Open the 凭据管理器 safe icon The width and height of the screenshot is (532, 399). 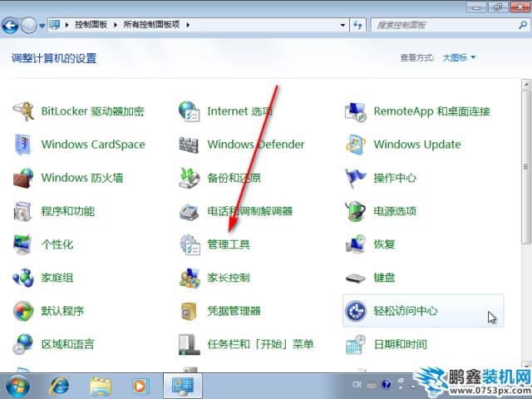point(189,311)
